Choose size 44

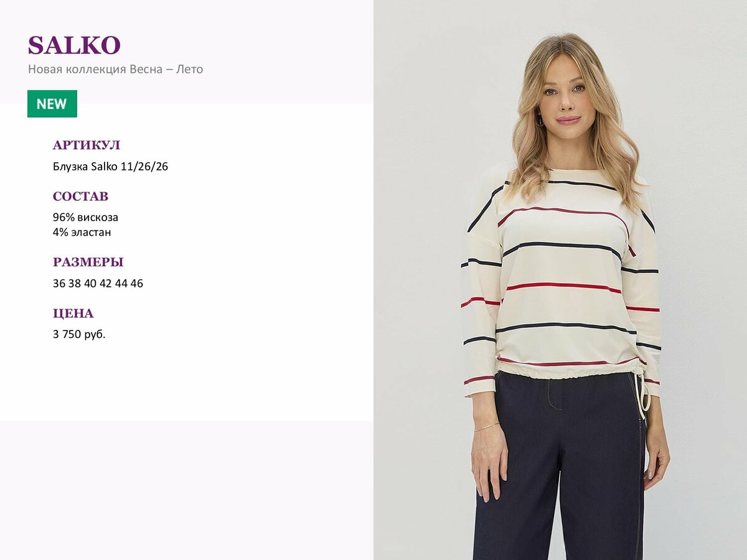pos(121,284)
